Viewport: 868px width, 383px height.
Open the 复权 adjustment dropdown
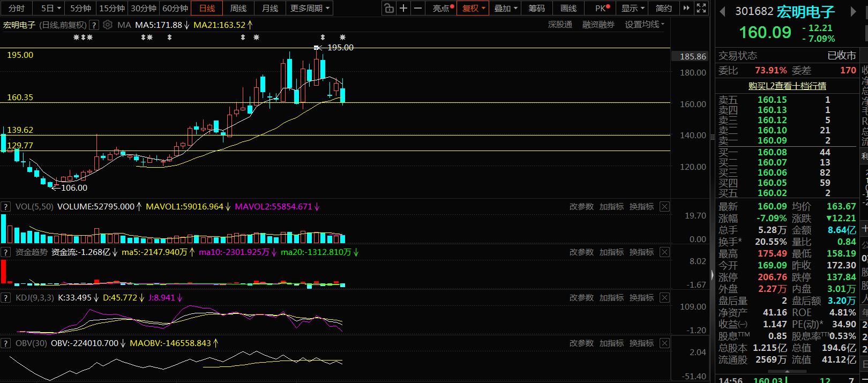pyautogui.click(x=473, y=8)
